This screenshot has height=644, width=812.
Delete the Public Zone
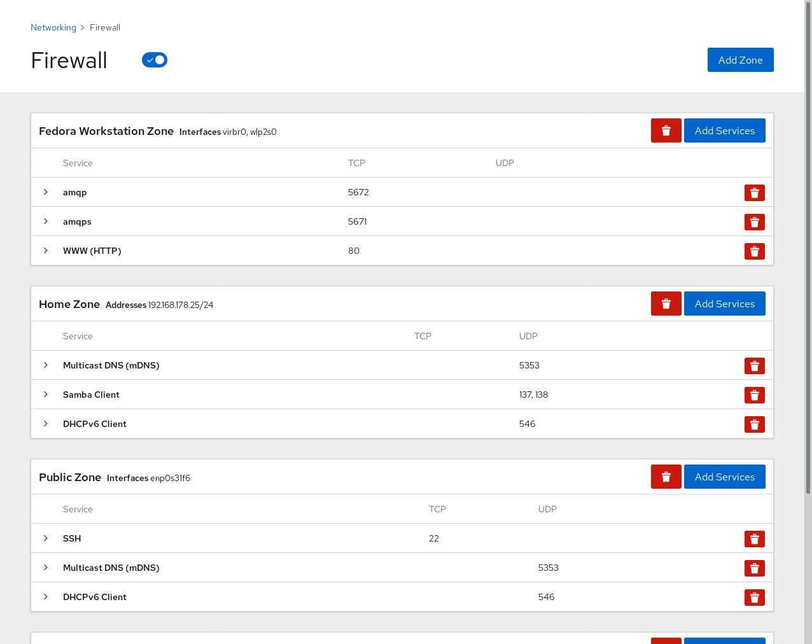pos(666,477)
